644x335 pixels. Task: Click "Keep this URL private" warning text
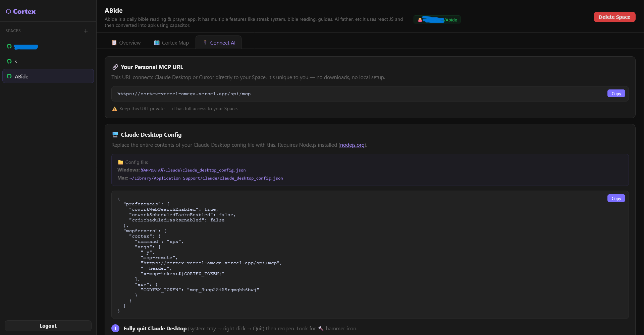[x=178, y=109]
